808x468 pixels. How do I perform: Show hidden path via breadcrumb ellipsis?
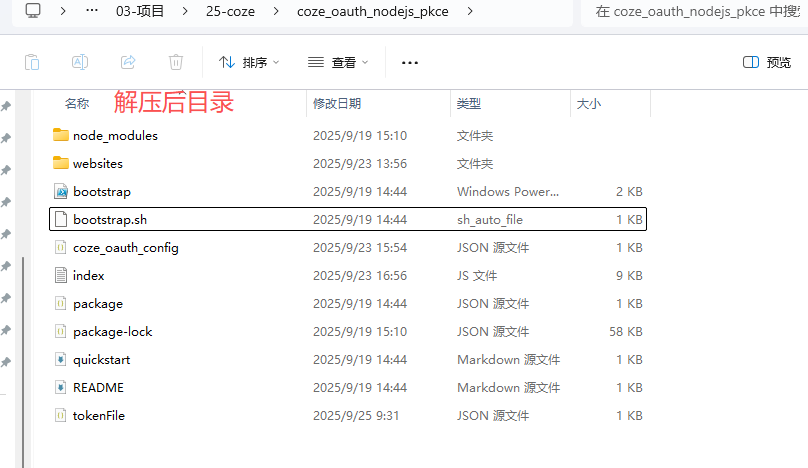pyautogui.click(x=92, y=11)
